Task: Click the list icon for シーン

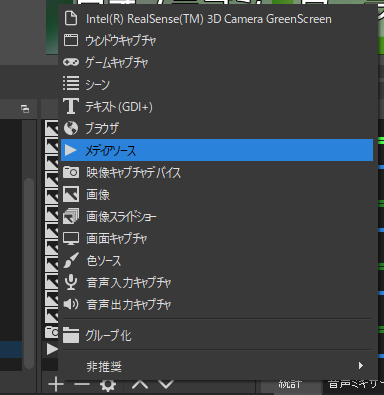Action: coord(71,83)
